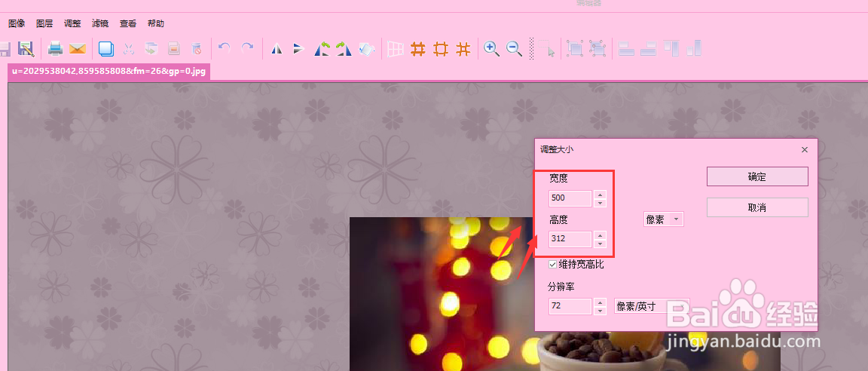Image resolution: width=868 pixels, height=371 pixels.
Task: Decrease 分辨率 with the down spinner arrow
Action: tap(600, 311)
